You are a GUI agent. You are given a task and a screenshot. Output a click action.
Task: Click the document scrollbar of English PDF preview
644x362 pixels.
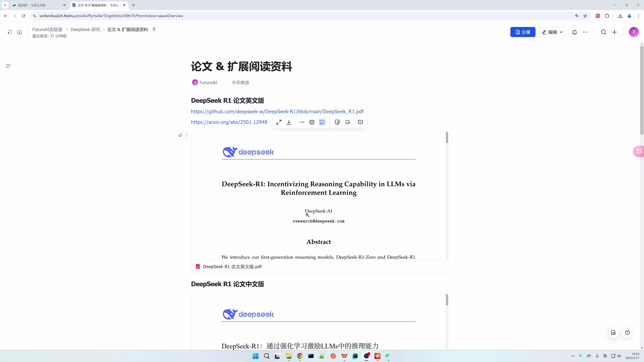point(447,137)
